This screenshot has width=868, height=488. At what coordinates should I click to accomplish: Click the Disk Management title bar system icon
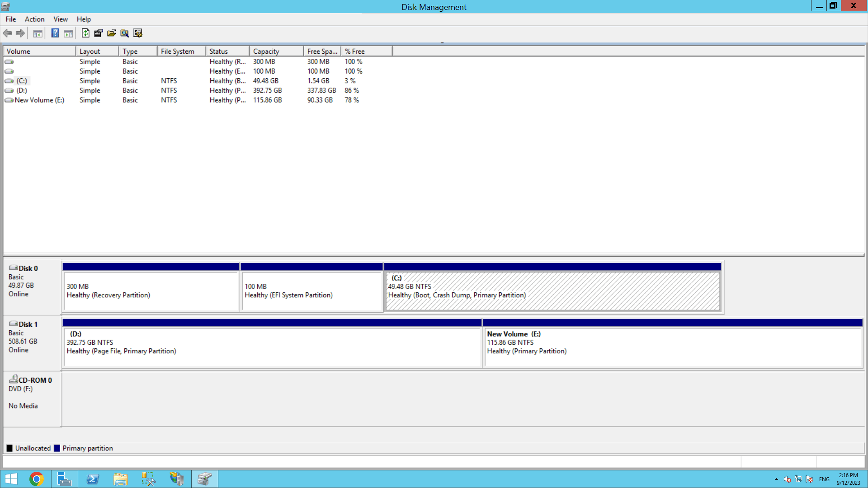(x=5, y=6)
